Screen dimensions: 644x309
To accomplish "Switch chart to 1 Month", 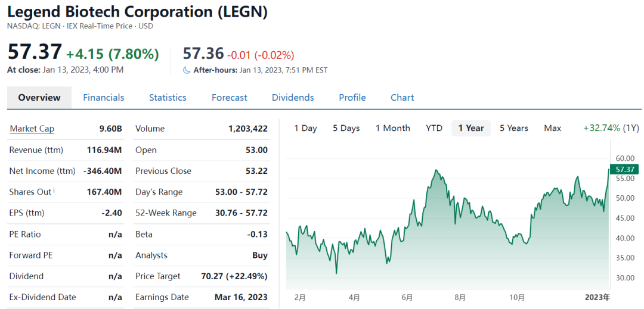I will click(393, 128).
